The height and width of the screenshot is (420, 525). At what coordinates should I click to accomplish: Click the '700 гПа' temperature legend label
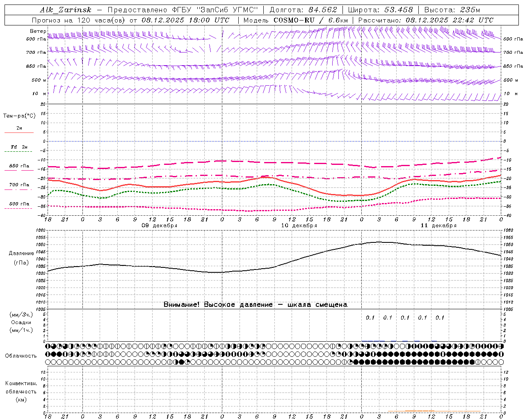pos(19,185)
